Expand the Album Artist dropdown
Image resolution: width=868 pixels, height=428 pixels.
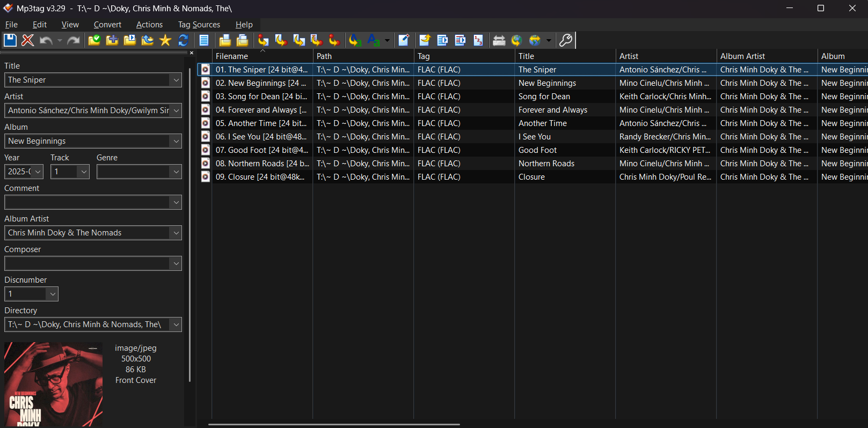click(x=176, y=233)
